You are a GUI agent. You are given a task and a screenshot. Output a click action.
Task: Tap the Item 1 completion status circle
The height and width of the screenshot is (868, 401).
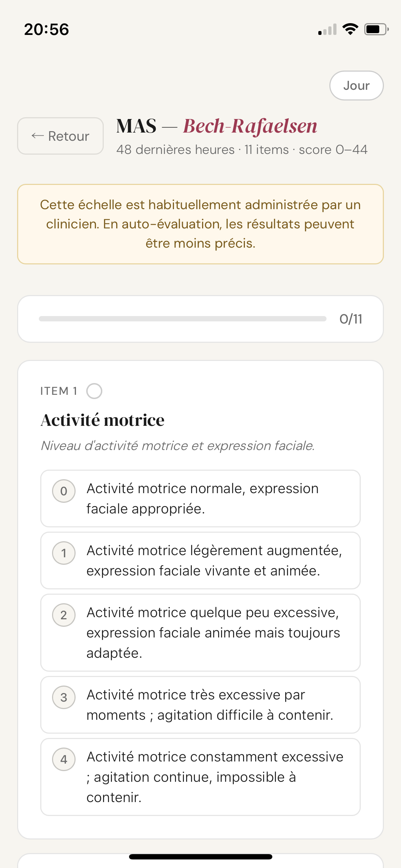point(94,391)
